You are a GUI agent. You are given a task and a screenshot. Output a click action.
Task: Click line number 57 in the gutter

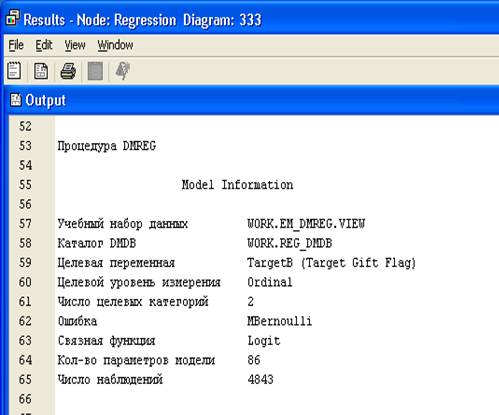[x=25, y=224]
